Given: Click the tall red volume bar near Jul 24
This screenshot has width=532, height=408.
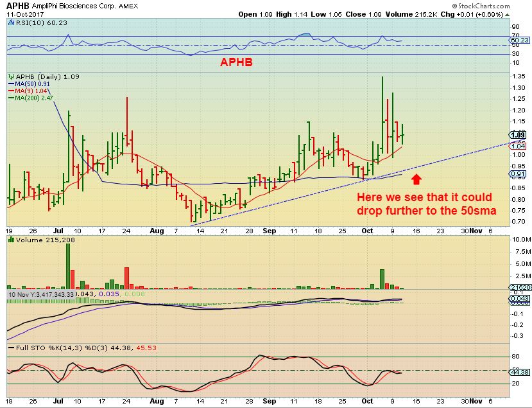Looking at the screenshot, I should coord(127,278).
